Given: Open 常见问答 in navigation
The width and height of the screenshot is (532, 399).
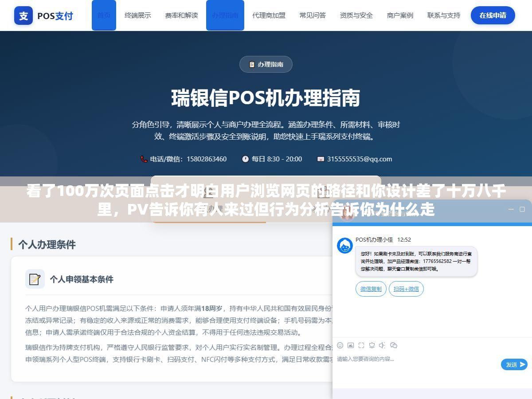Looking at the screenshot, I should [313, 15].
